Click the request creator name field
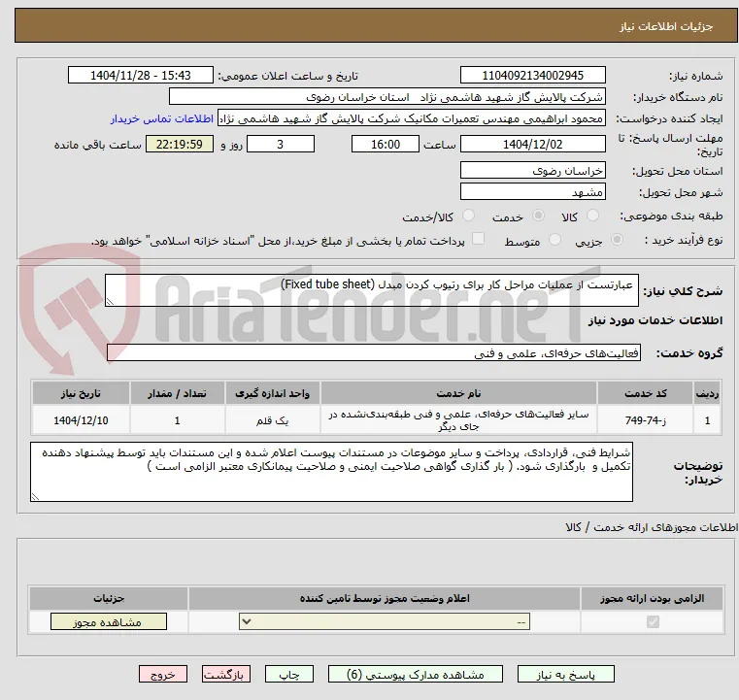The height and width of the screenshot is (700, 739). [x=412, y=118]
